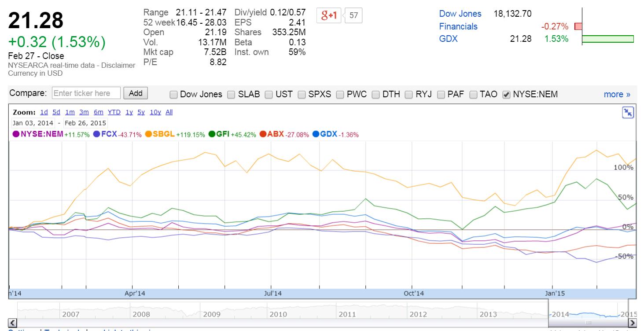Click the SBGL +119.15% legend label
The image size is (644, 331).
point(179,135)
